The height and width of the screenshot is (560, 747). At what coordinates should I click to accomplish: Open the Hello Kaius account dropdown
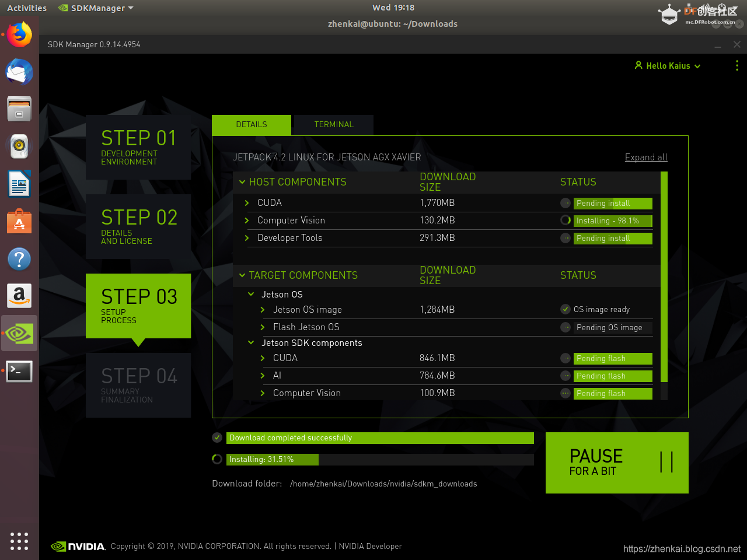[x=668, y=66]
